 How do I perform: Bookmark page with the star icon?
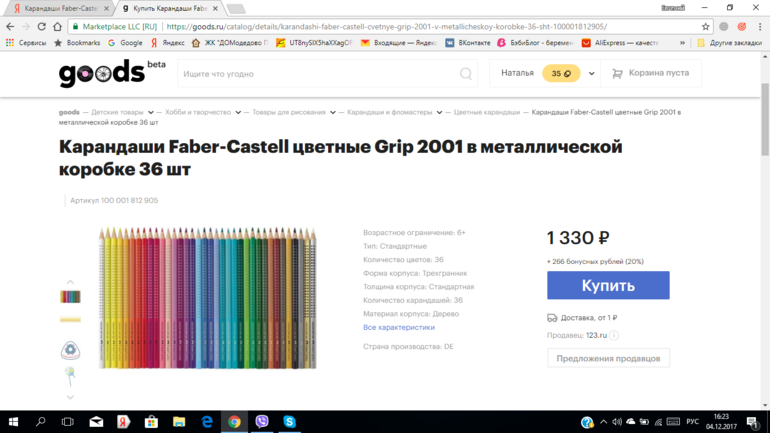705,27
